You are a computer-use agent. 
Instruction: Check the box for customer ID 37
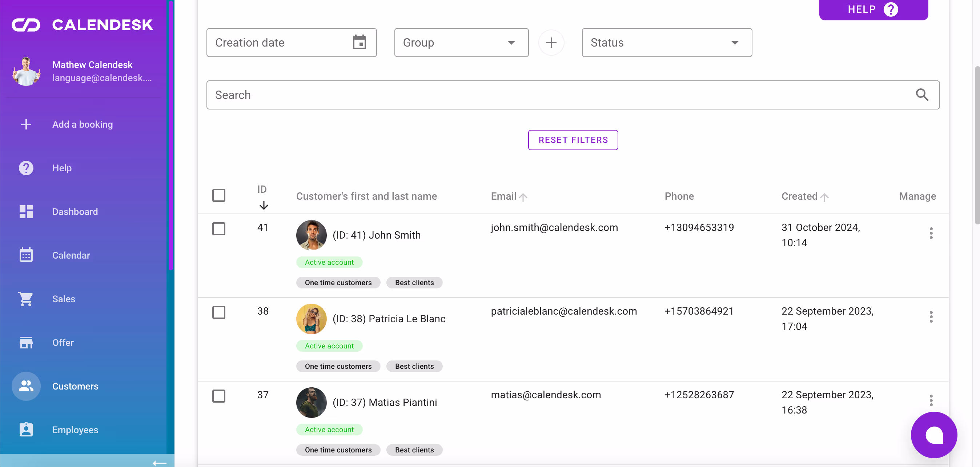click(219, 396)
